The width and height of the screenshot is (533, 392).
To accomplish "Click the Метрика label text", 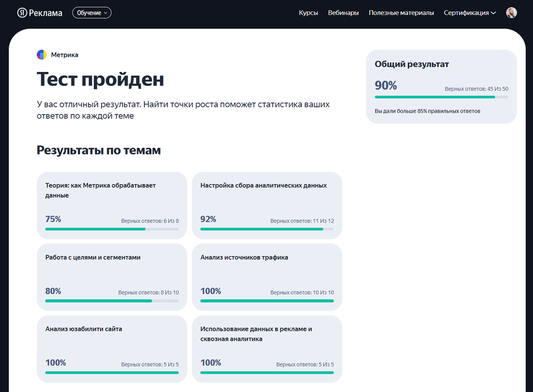I will pos(65,55).
